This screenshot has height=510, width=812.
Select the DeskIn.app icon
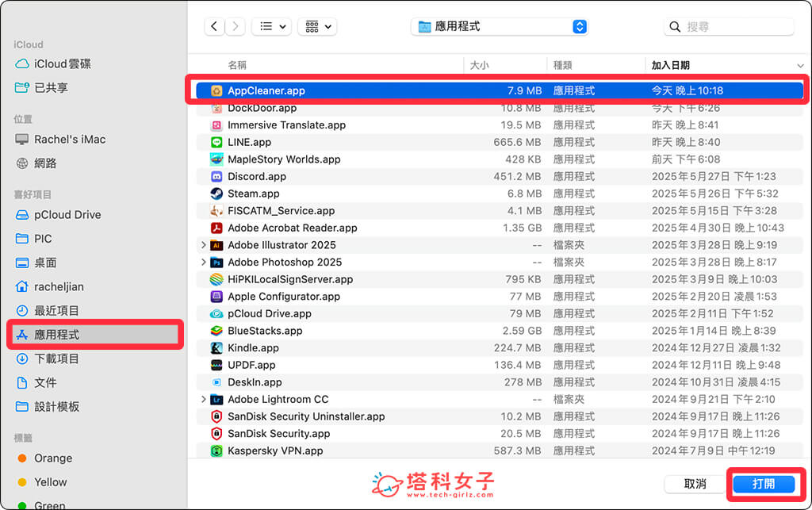(x=216, y=382)
